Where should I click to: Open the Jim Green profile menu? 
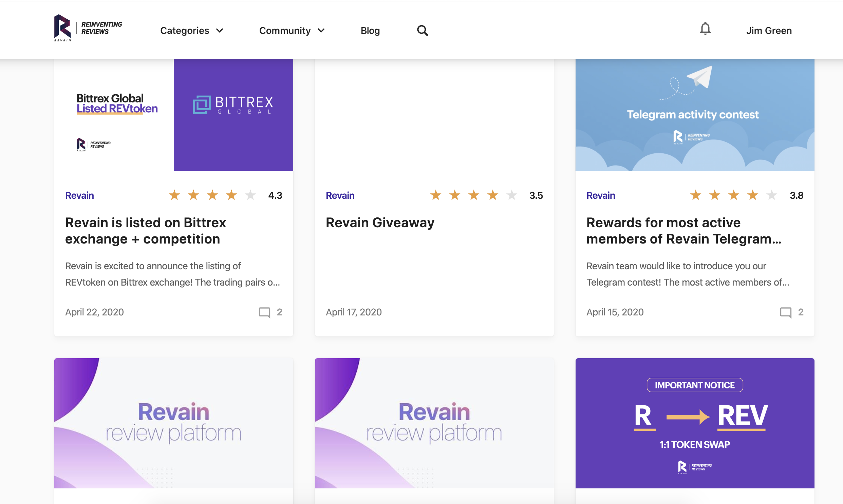pyautogui.click(x=769, y=30)
